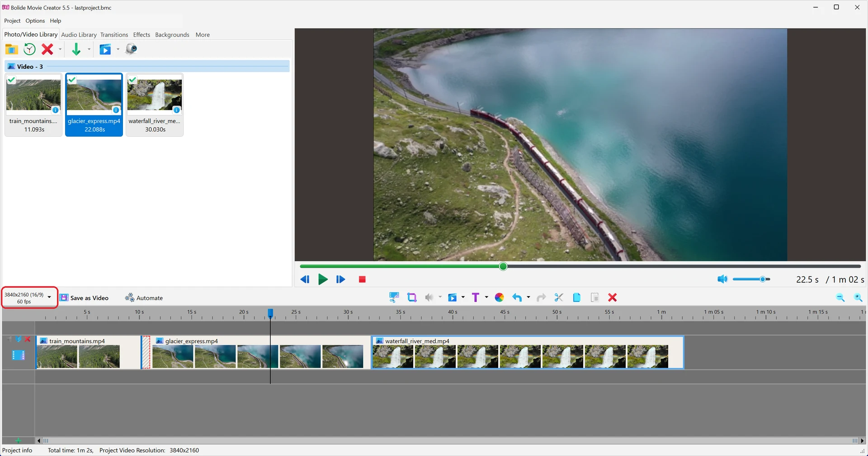Click the blue checkmark track select toggle
The image size is (868, 456).
click(x=19, y=339)
